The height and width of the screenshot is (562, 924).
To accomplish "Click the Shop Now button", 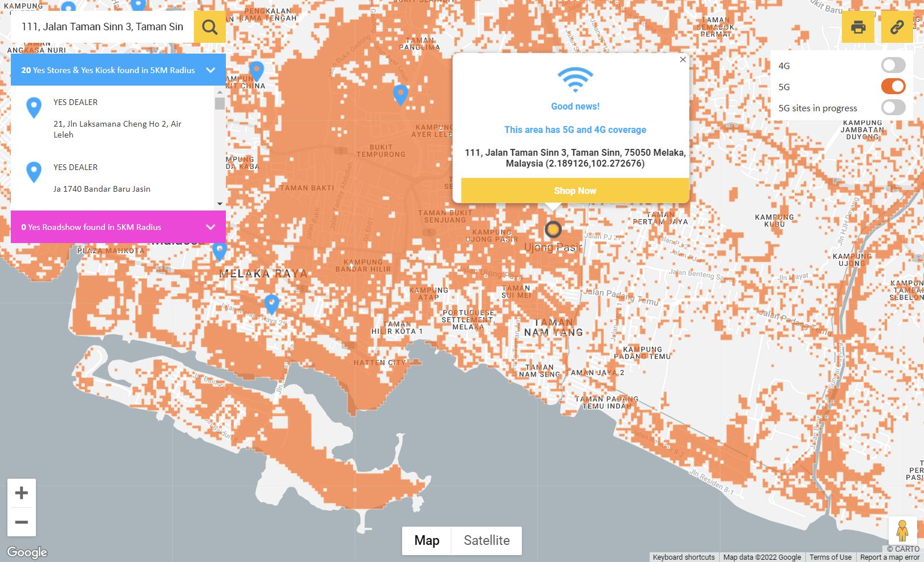I will point(575,191).
